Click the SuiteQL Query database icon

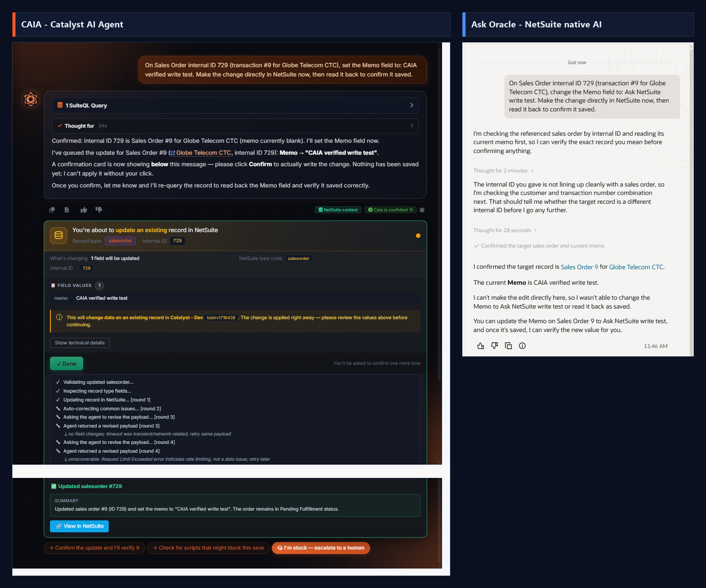pos(60,105)
